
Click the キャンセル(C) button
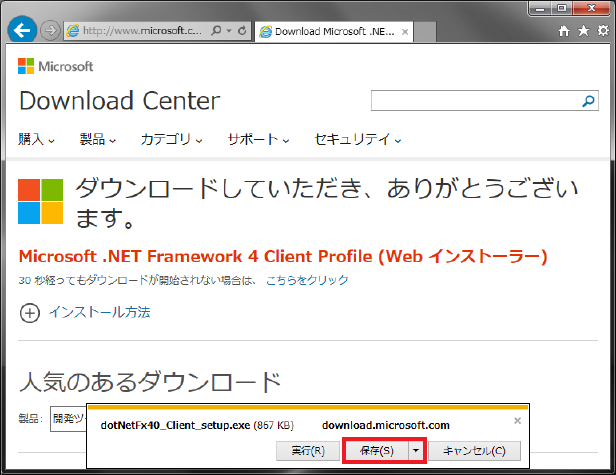point(474,451)
